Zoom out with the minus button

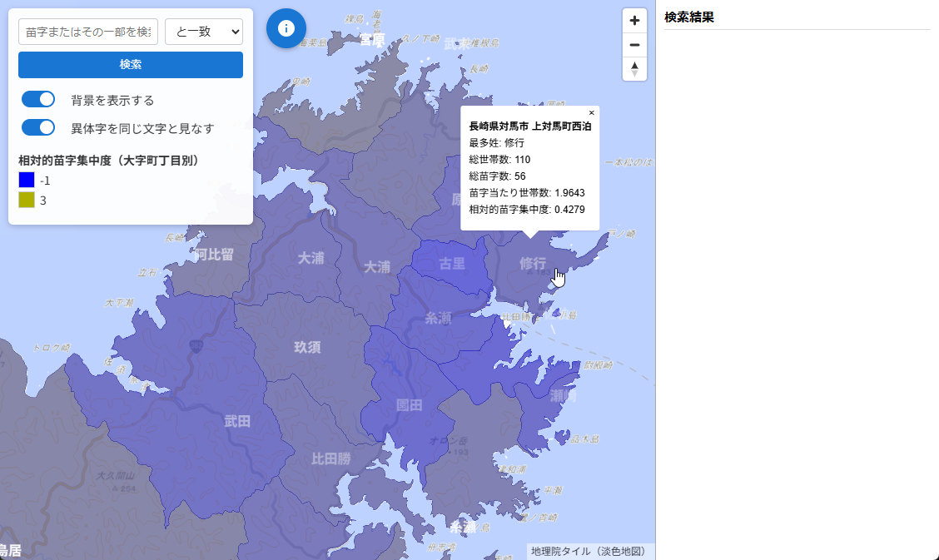pos(634,45)
